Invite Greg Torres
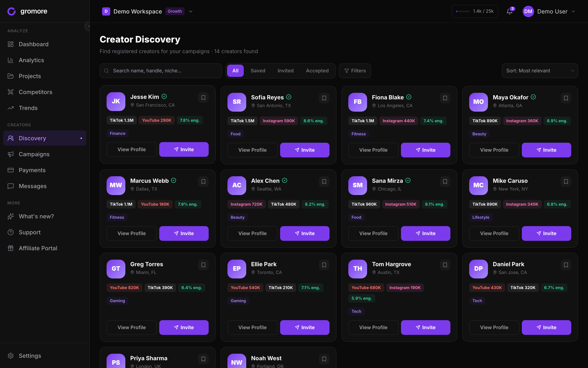588x368 pixels. pyautogui.click(x=184, y=327)
